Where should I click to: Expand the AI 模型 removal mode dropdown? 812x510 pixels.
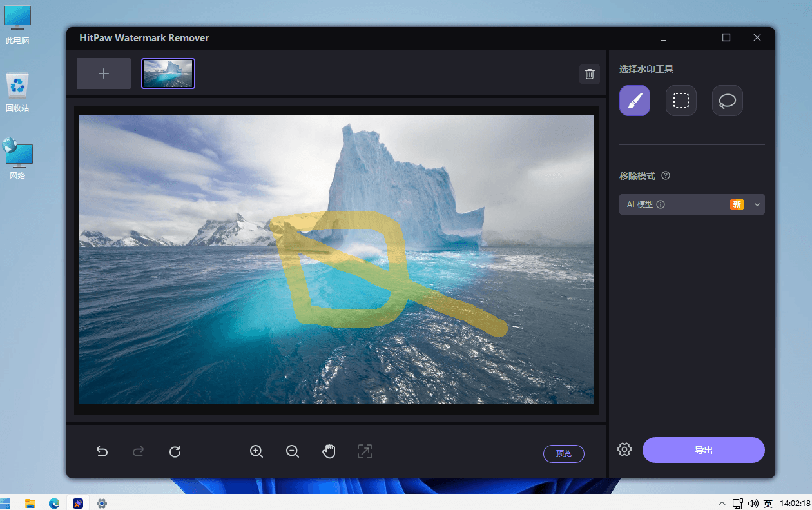tap(692, 204)
